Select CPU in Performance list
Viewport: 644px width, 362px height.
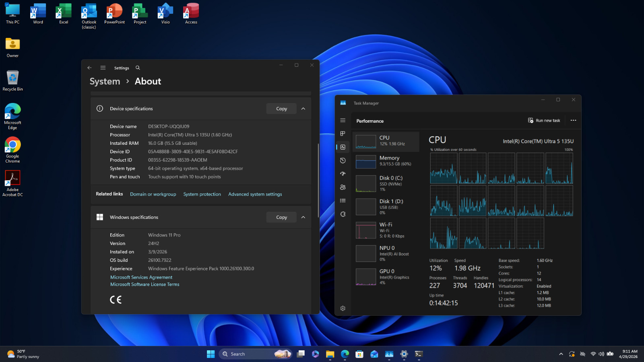point(386,141)
